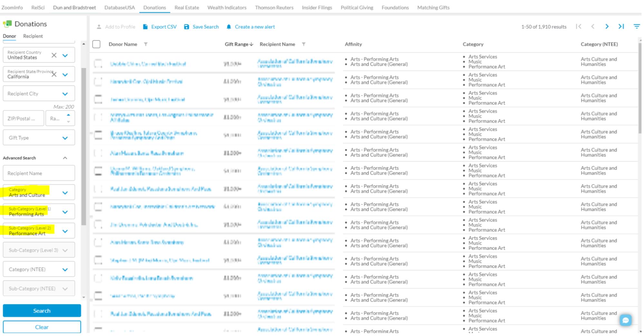644x336 pixels.
Task: Check the first donation row checkbox
Action: [98, 64]
